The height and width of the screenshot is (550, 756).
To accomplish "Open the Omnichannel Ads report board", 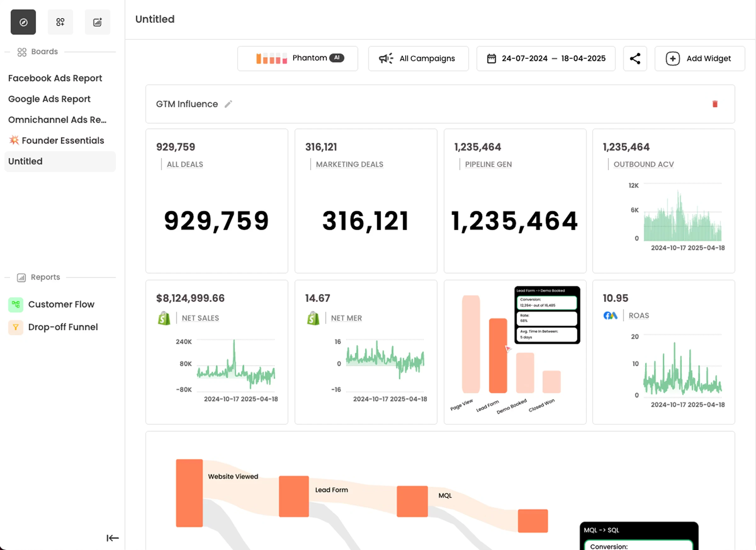I will click(57, 120).
